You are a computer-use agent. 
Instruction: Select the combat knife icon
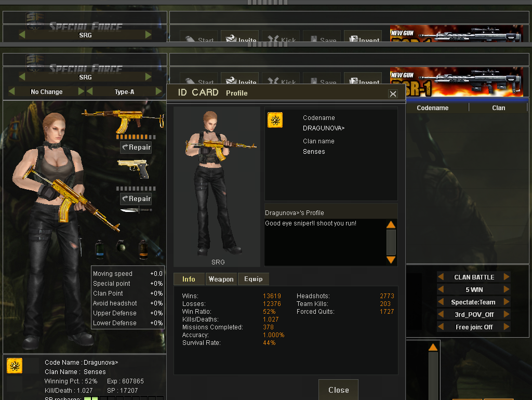click(x=136, y=210)
